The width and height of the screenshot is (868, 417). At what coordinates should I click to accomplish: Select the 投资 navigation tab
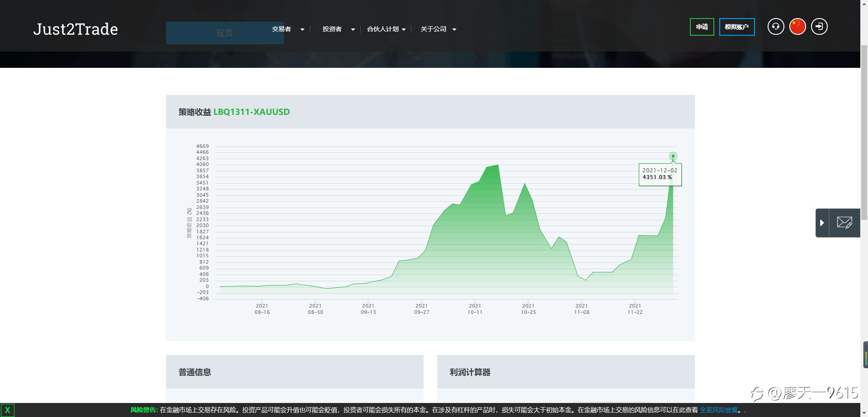pyautogui.click(x=225, y=33)
